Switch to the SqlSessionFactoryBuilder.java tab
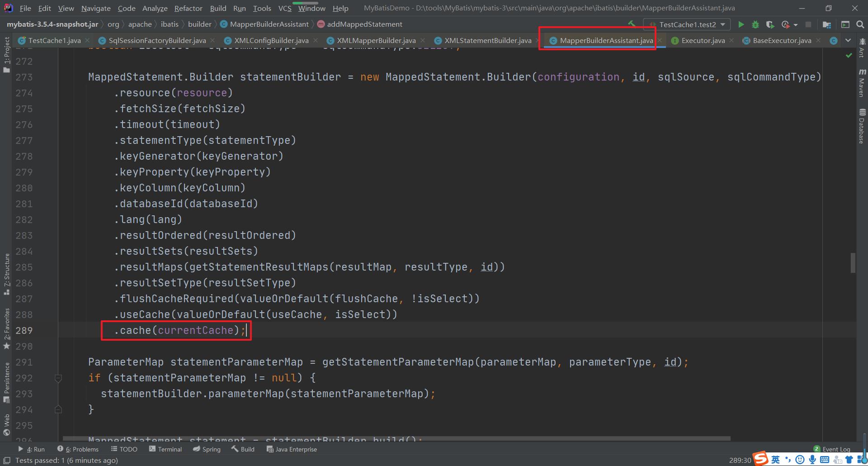 (157, 40)
